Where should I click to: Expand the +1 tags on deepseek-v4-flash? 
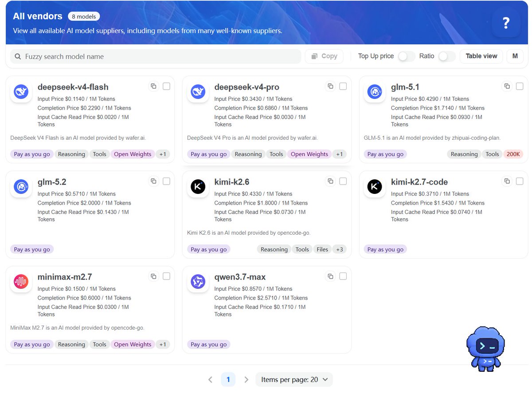pyautogui.click(x=163, y=154)
